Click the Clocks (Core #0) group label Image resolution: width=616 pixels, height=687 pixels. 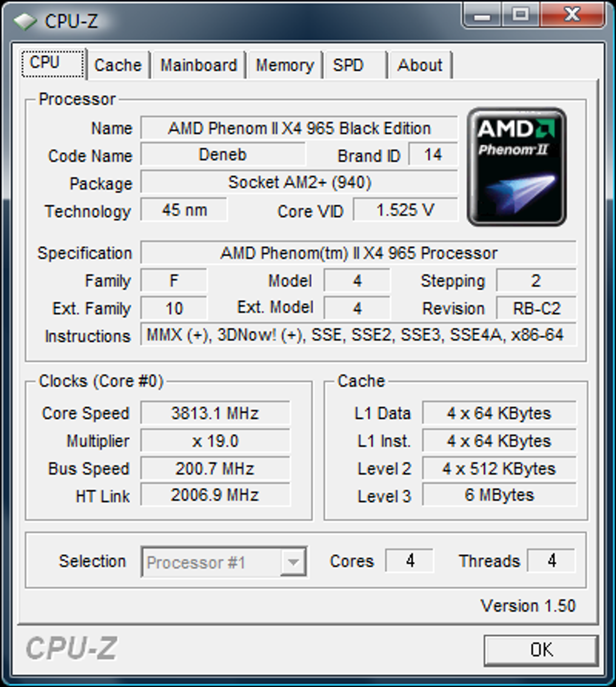pyautogui.click(x=101, y=381)
